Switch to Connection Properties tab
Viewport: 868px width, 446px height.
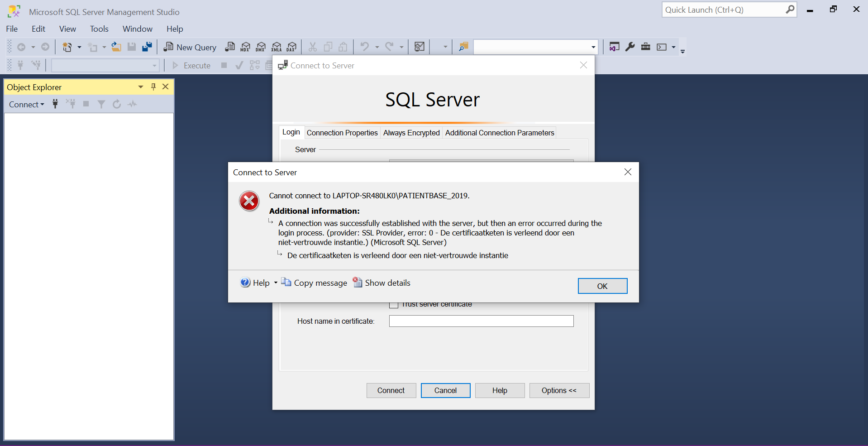(342, 133)
